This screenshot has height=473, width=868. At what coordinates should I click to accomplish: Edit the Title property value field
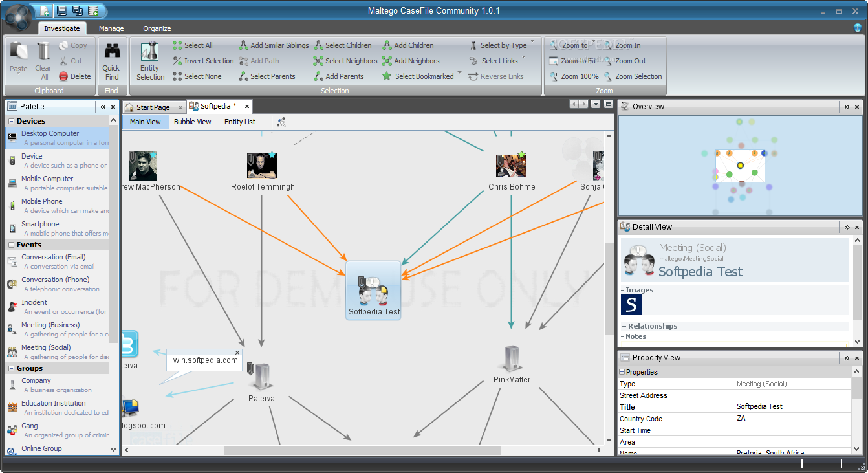coord(793,407)
